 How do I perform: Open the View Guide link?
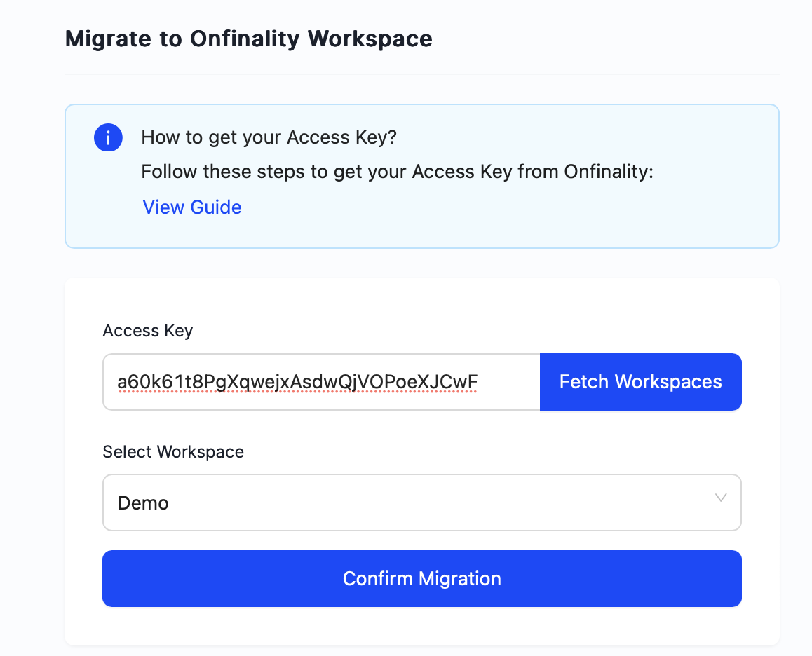point(191,207)
